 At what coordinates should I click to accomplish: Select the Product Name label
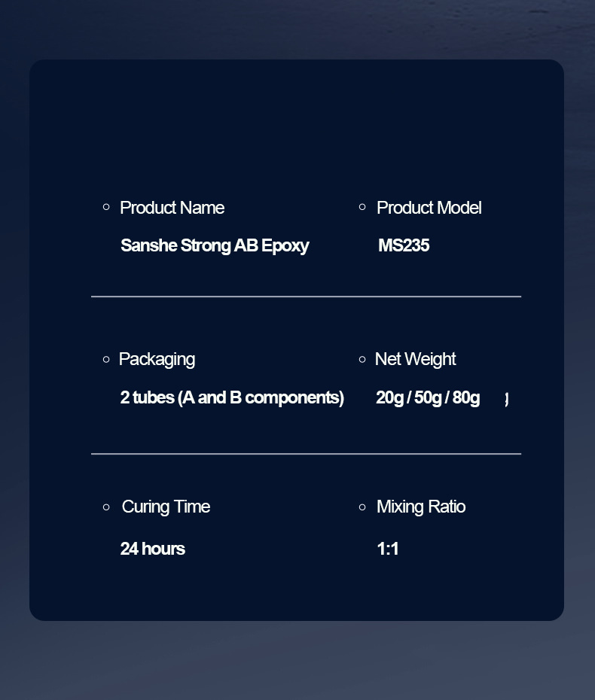coord(172,208)
